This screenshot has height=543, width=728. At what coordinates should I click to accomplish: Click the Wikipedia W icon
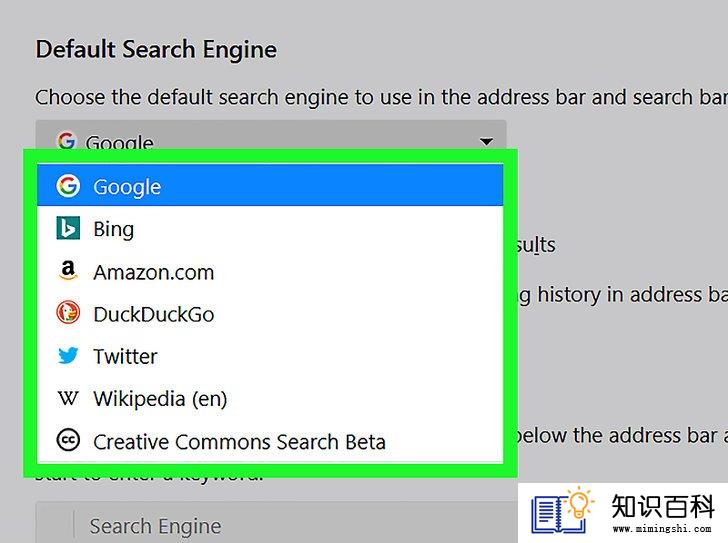tap(68, 398)
